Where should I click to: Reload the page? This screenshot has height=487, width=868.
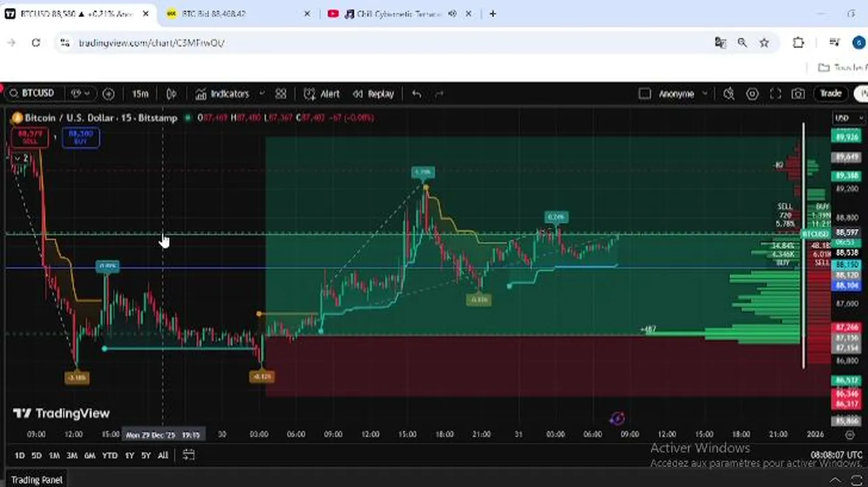click(36, 43)
